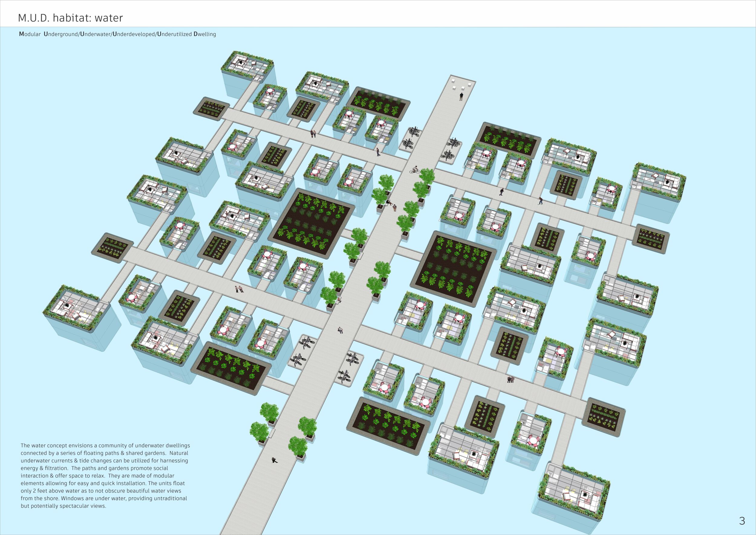
Task: Click the person standing near the white cubes
Action: [461, 97]
